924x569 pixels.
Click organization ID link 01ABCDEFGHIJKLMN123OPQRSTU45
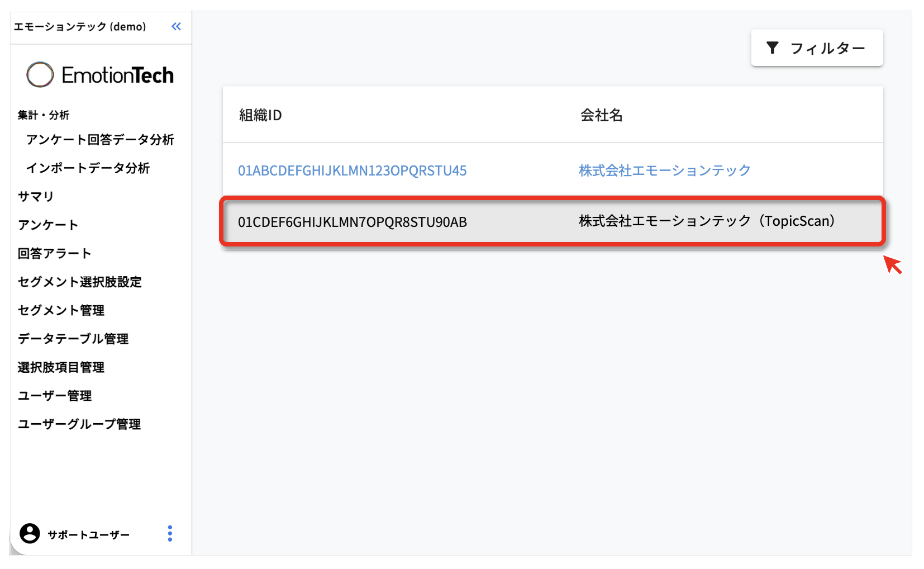(x=352, y=170)
